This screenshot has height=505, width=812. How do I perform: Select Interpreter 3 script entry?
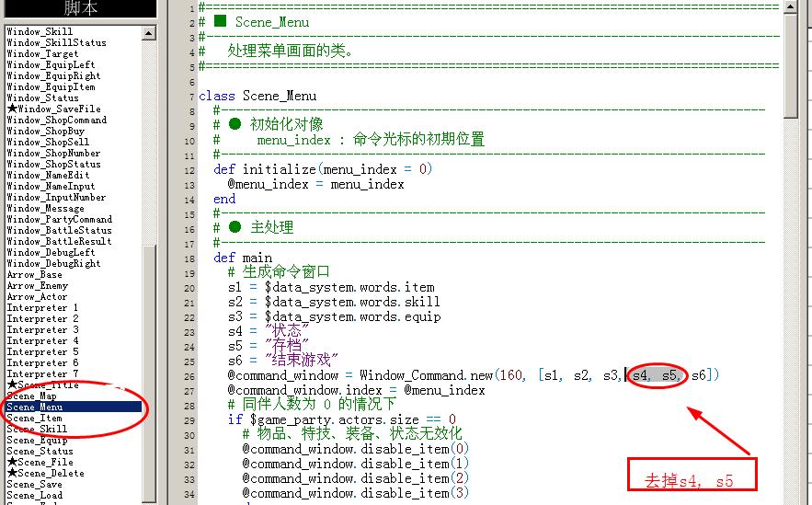42,330
